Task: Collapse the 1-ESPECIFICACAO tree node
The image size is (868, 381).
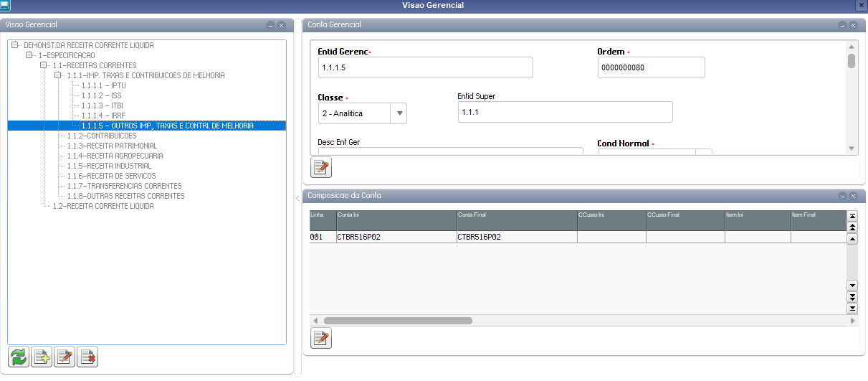Action: coord(29,55)
